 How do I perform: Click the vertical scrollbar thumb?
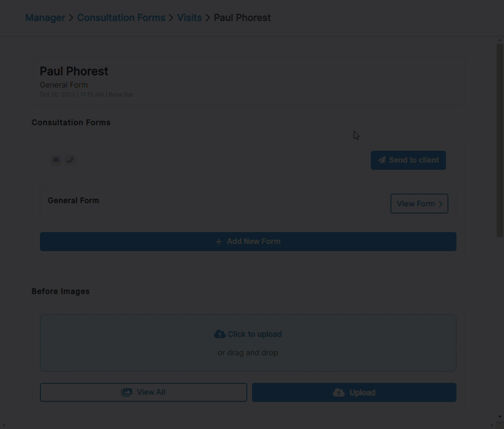click(500, 140)
